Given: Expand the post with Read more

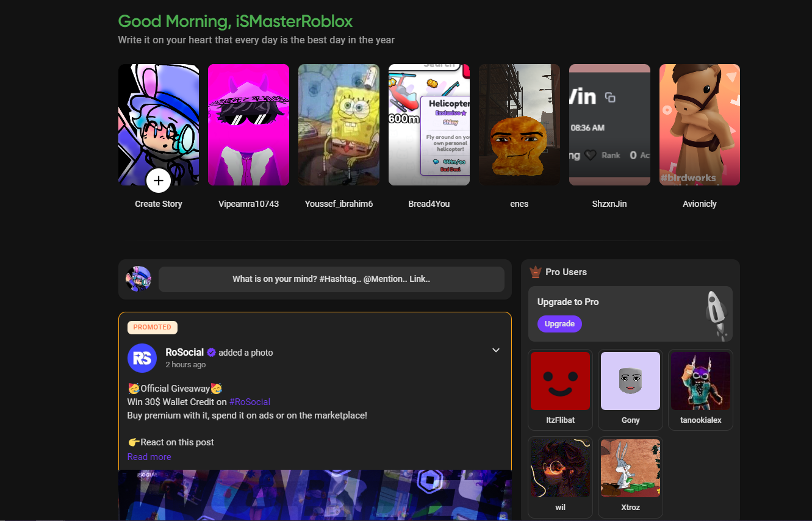Looking at the screenshot, I should 149,457.
